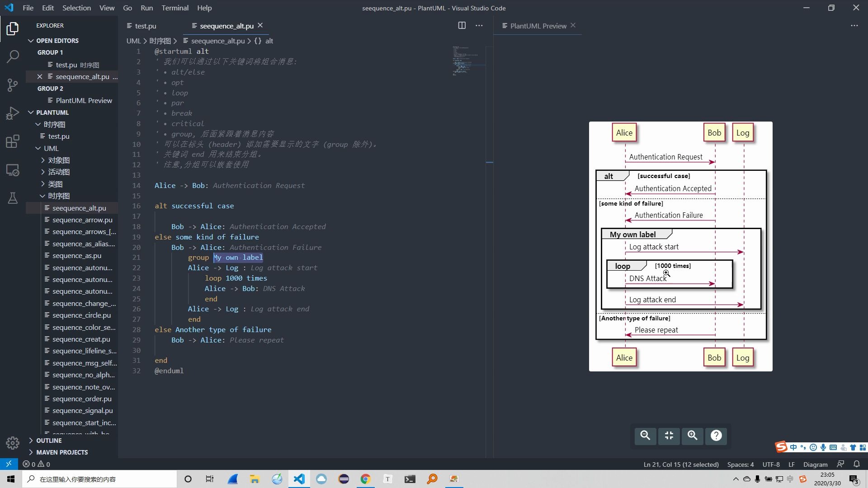
Task: Select the Run and Debug icon
Action: coord(12,113)
